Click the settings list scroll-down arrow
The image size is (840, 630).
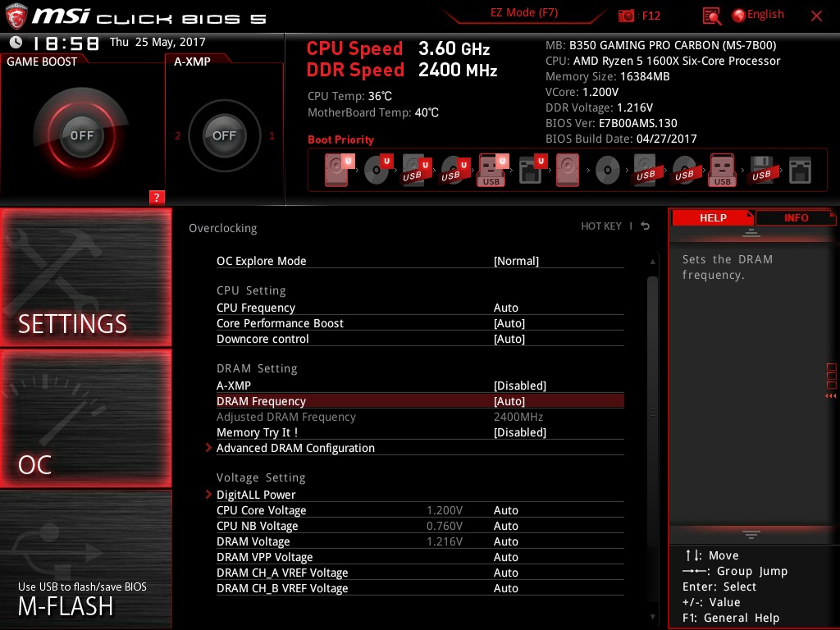pyautogui.click(x=652, y=617)
